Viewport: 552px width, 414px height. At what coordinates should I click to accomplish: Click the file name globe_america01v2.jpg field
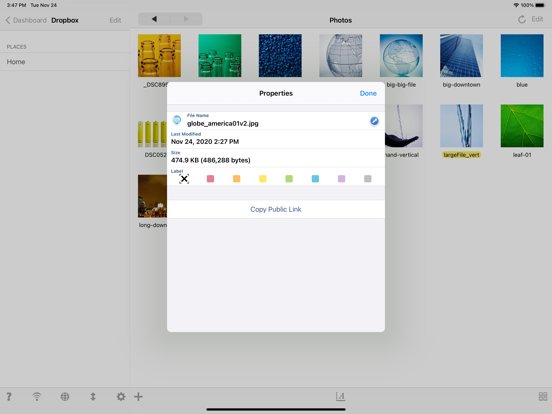pyautogui.click(x=222, y=124)
